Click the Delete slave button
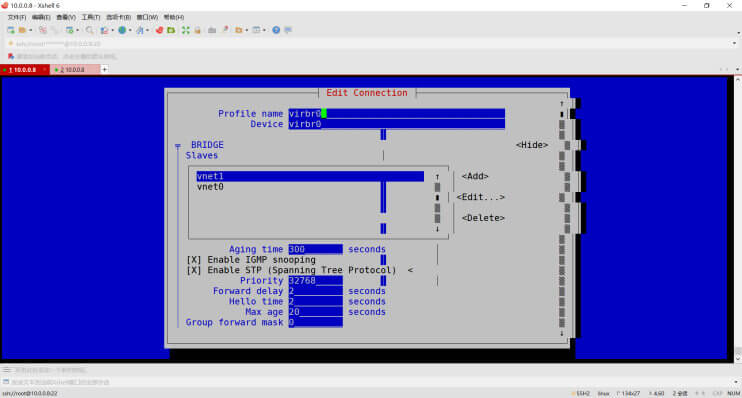The image size is (742, 398). click(483, 218)
